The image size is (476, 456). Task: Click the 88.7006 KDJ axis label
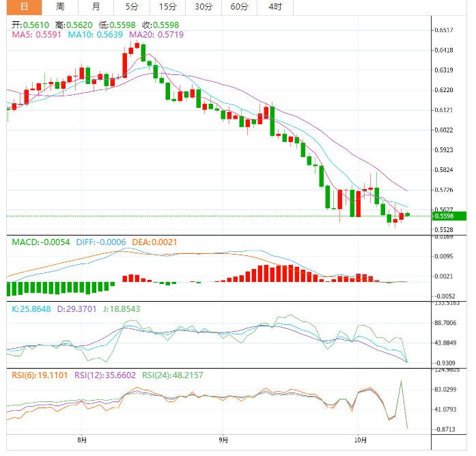click(x=445, y=323)
